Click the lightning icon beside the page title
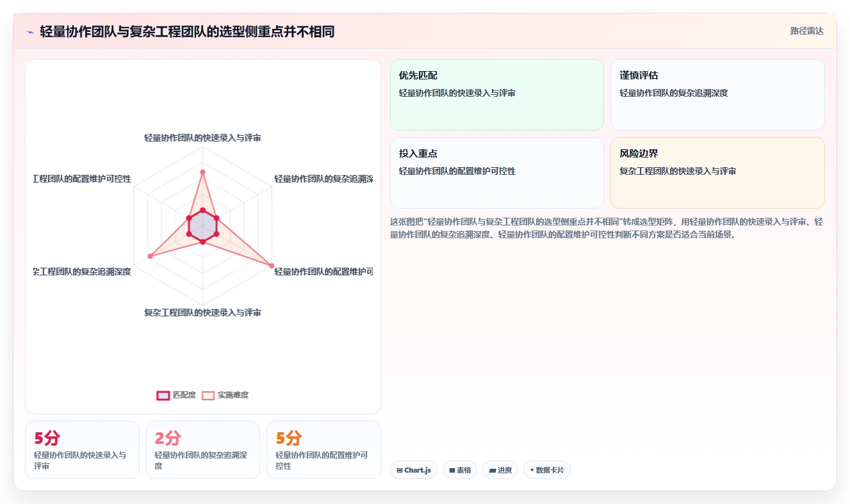850x504 pixels. pyautogui.click(x=30, y=32)
